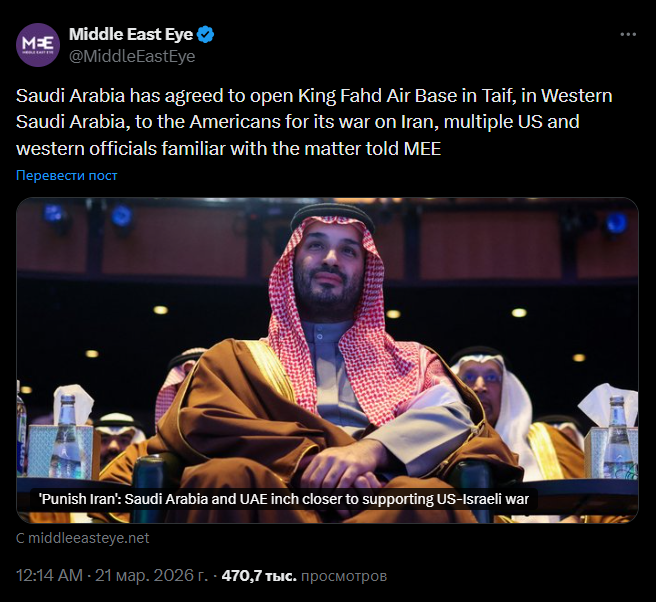Click the date 21 мар. 2026 г.
The image size is (656, 602).
click(x=149, y=576)
